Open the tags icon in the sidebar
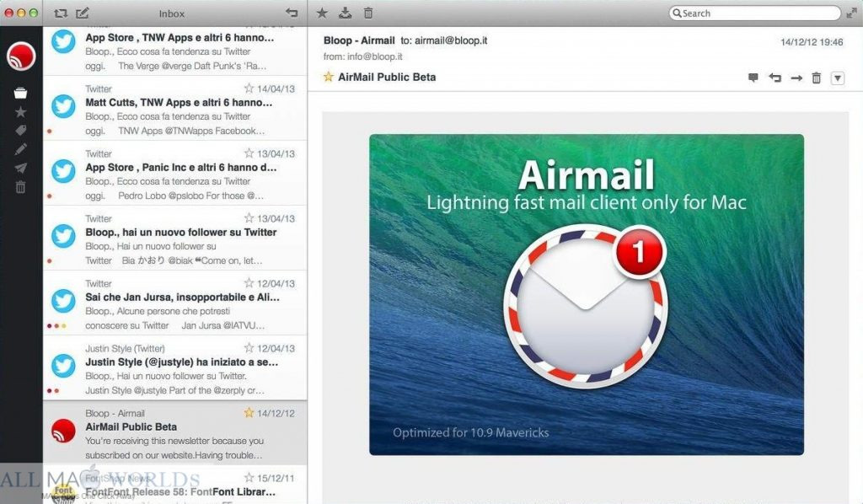The image size is (863, 504). (20, 131)
